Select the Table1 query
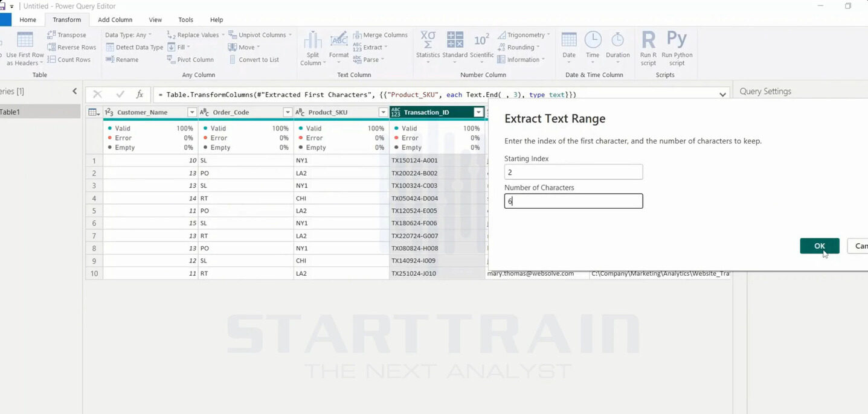This screenshot has width=868, height=414. tap(40, 112)
